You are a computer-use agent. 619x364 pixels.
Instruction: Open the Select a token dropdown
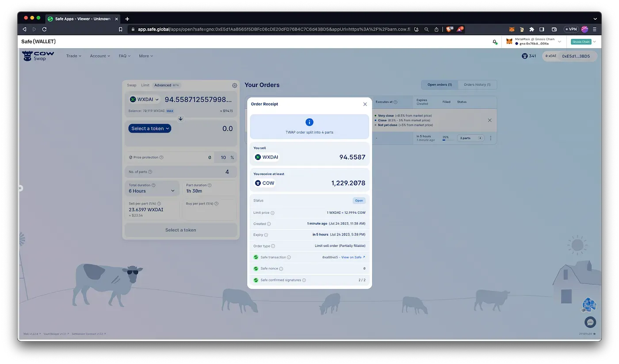click(x=150, y=129)
